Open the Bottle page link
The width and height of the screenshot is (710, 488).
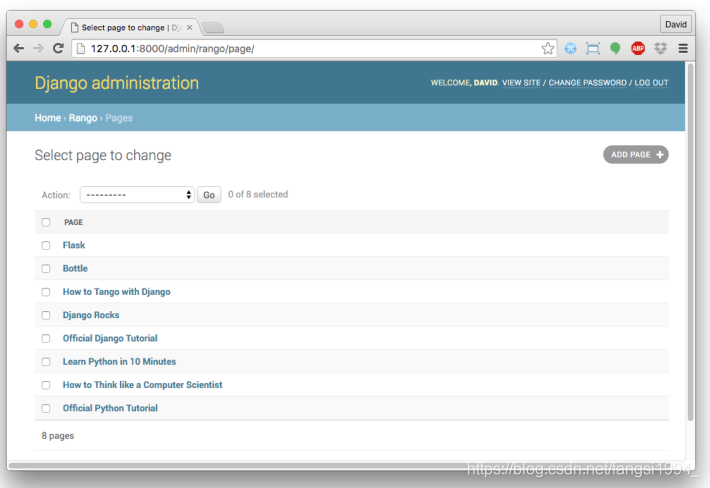point(75,268)
